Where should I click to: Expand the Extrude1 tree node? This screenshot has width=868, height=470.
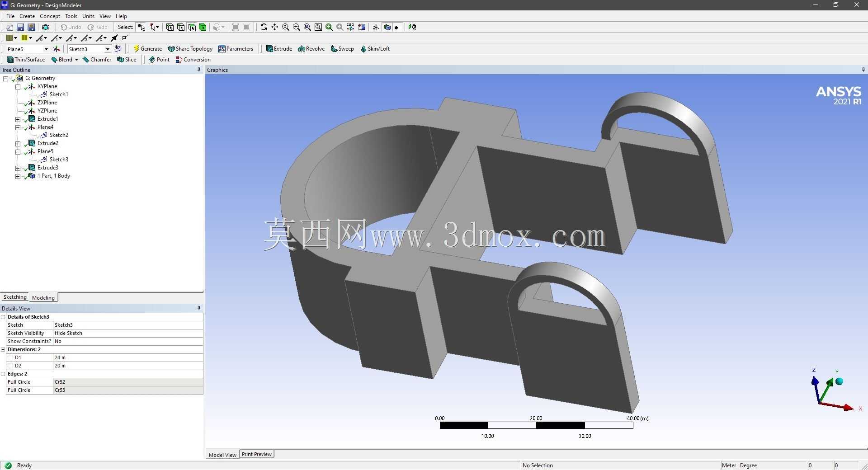(x=18, y=119)
